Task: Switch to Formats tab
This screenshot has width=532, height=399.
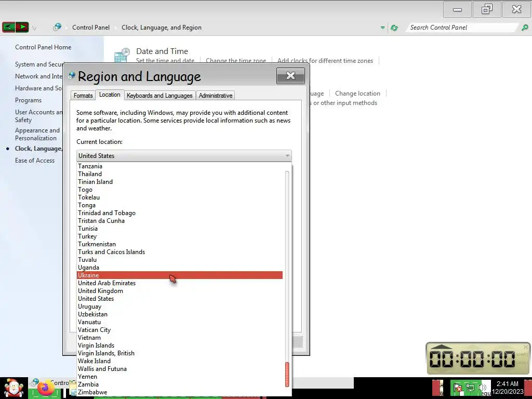Action: click(x=83, y=96)
